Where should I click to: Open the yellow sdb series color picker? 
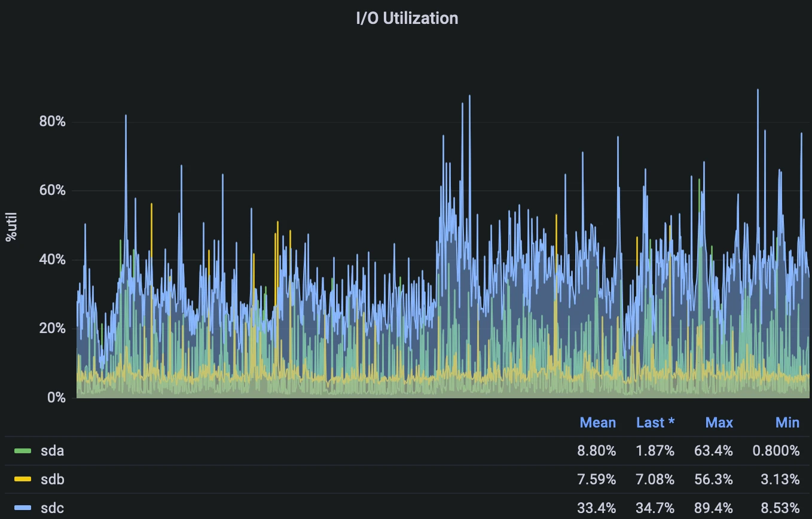[23, 480]
